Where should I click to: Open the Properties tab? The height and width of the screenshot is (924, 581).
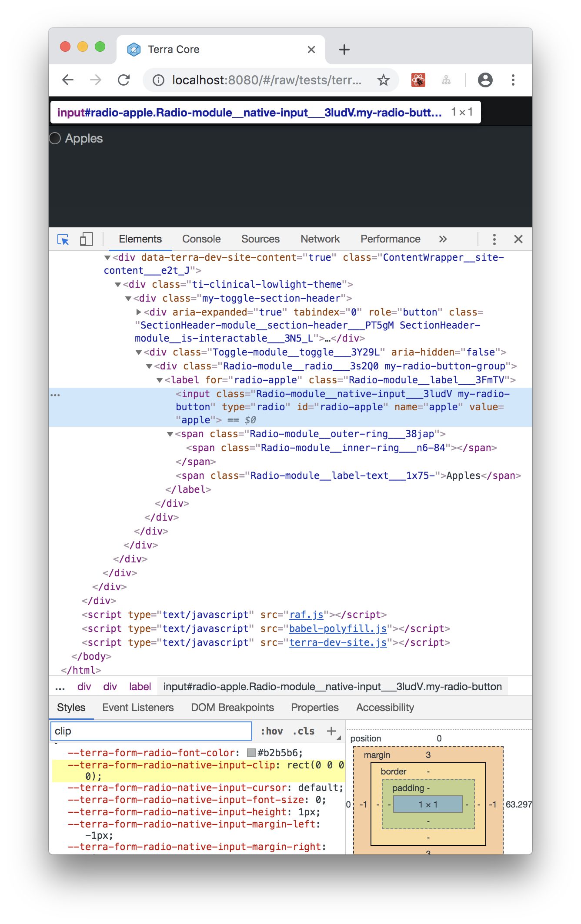point(315,708)
